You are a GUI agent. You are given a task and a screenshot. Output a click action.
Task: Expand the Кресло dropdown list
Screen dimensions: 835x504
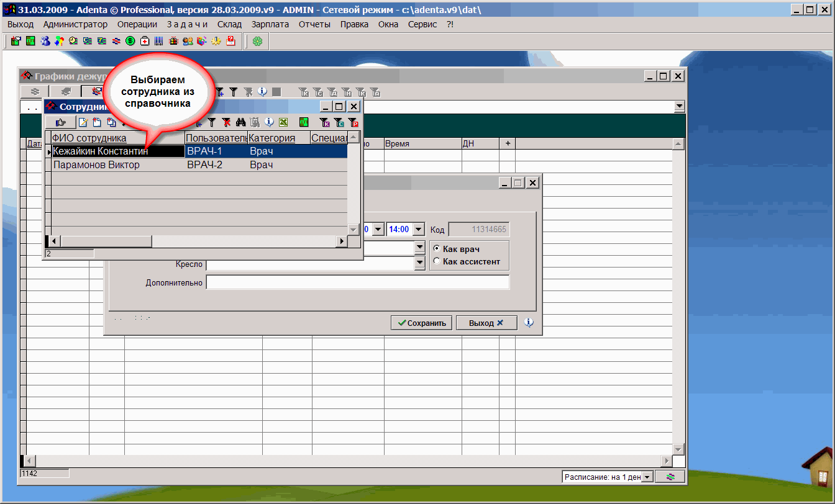[x=419, y=264]
